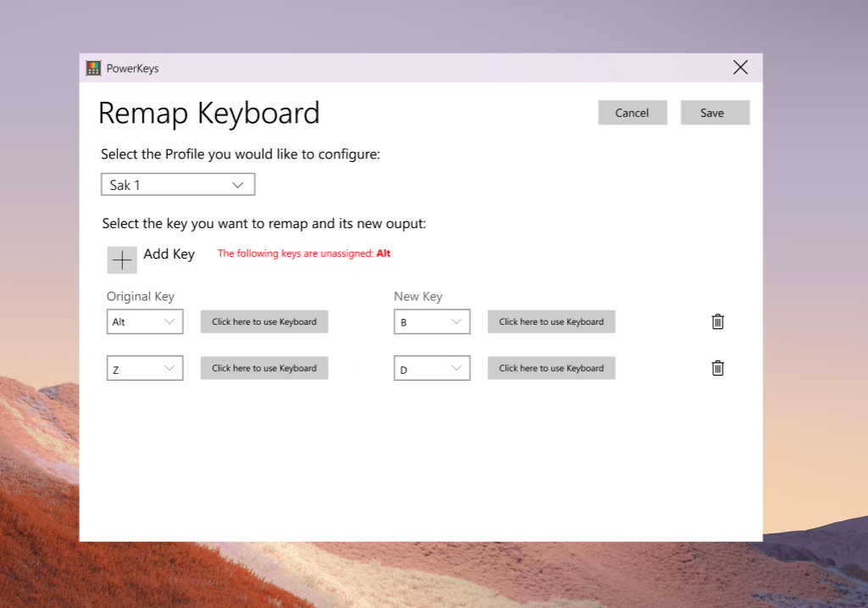Click the Add Key text label

pos(169,254)
